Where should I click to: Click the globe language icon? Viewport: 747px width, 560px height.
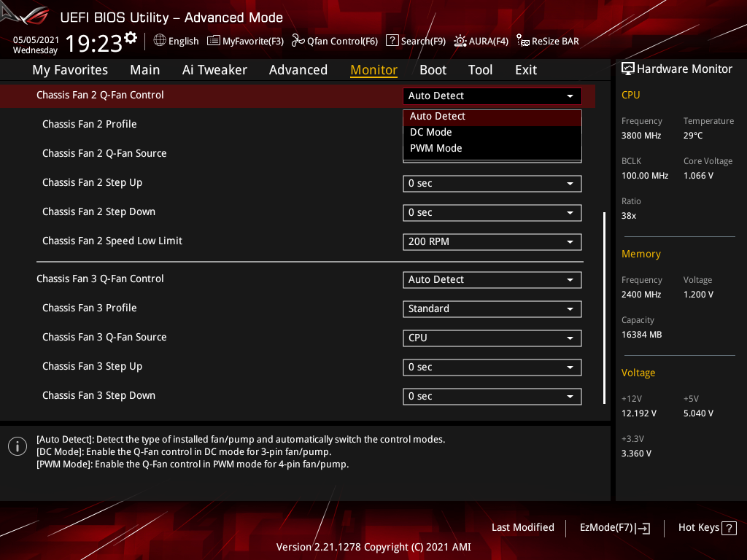pos(160,41)
